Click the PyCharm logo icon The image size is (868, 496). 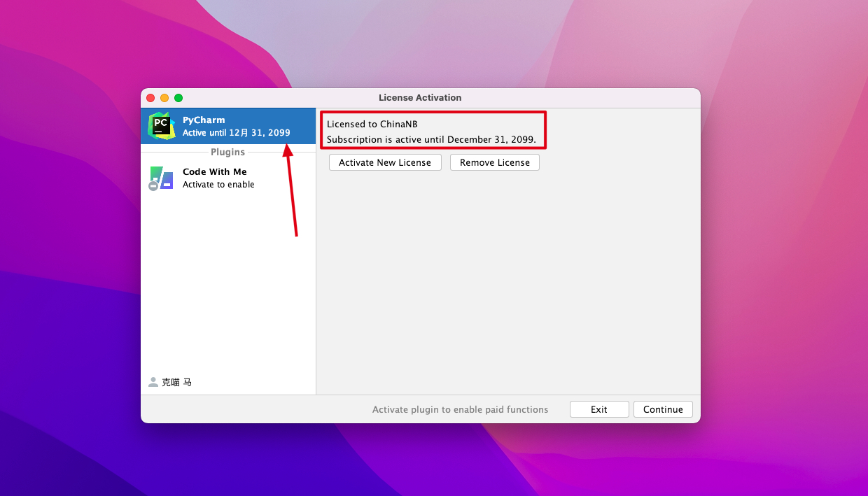click(161, 126)
